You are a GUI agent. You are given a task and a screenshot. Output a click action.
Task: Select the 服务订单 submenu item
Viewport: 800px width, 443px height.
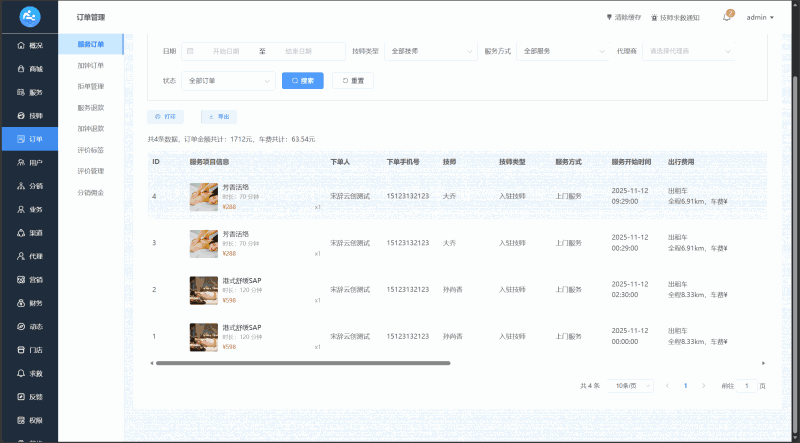(91, 44)
